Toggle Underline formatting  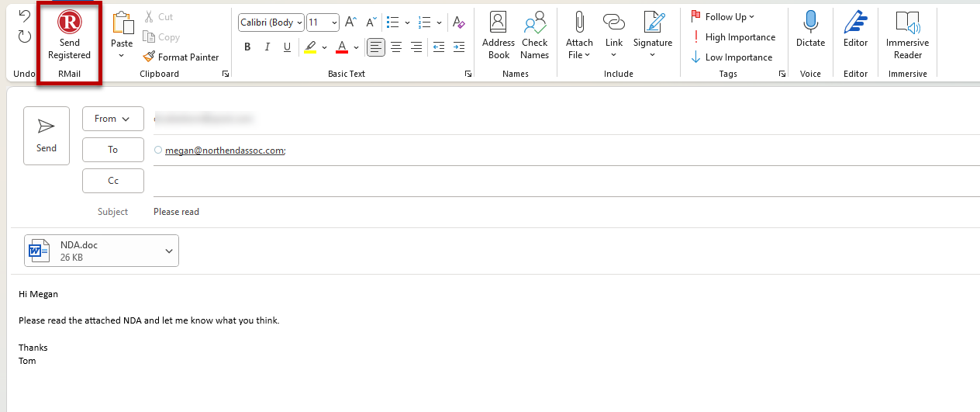tap(288, 47)
